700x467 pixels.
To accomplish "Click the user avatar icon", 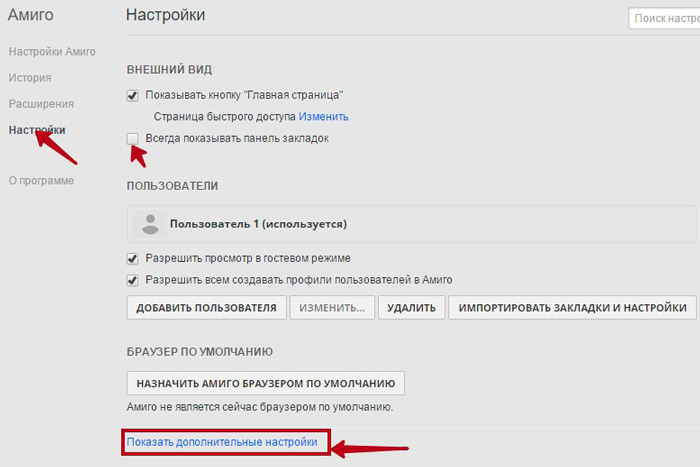I will 150,224.
